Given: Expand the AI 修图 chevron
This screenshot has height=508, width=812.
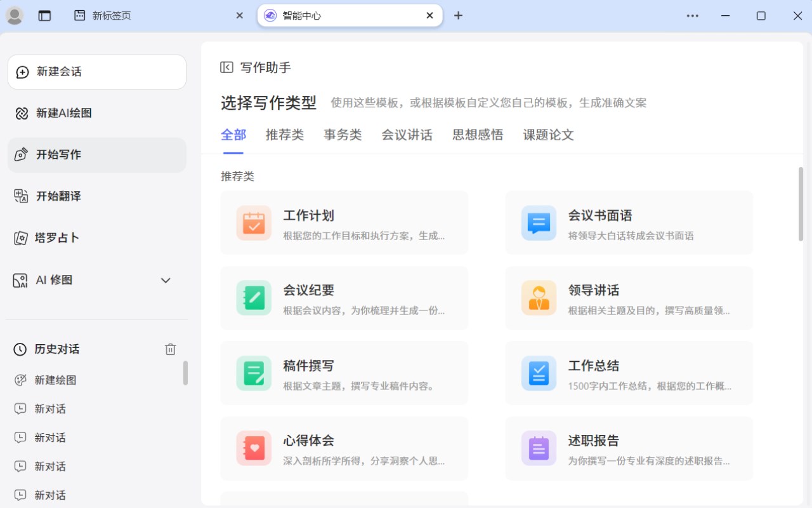Looking at the screenshot, I should coord(166,280).
